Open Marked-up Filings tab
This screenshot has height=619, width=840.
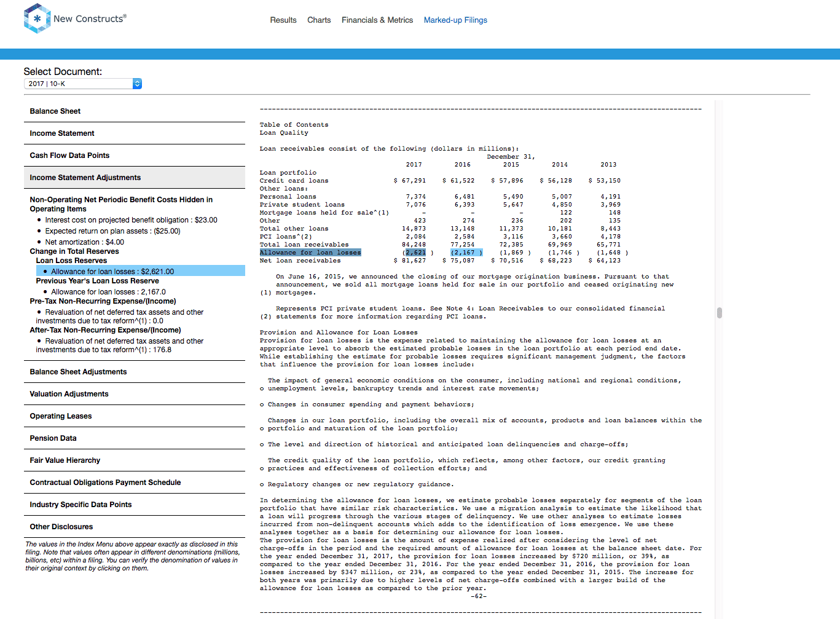(x=455, y=20)
